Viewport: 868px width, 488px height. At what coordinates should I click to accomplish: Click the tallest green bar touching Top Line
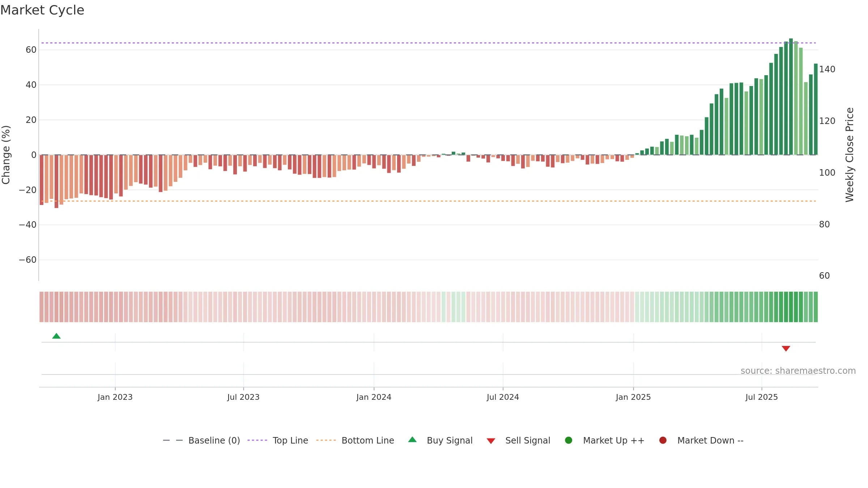tap(791, 97)
